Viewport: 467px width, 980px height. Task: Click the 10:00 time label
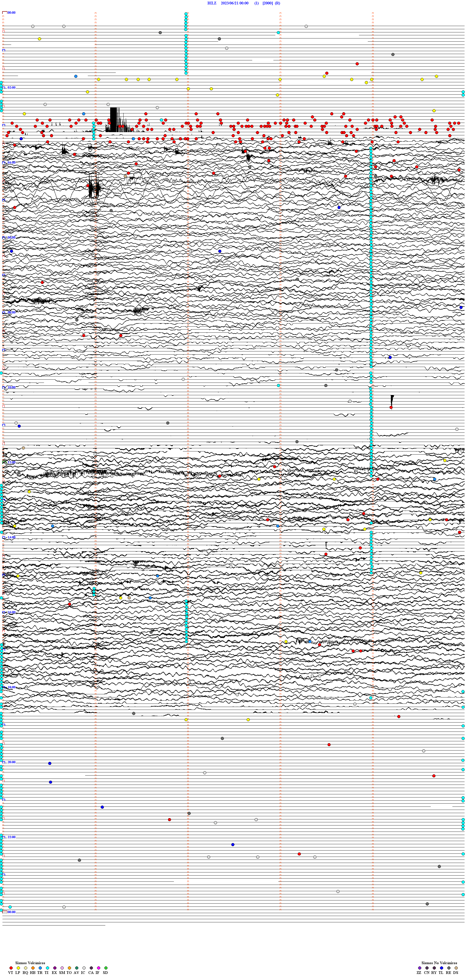pos(11,387)
